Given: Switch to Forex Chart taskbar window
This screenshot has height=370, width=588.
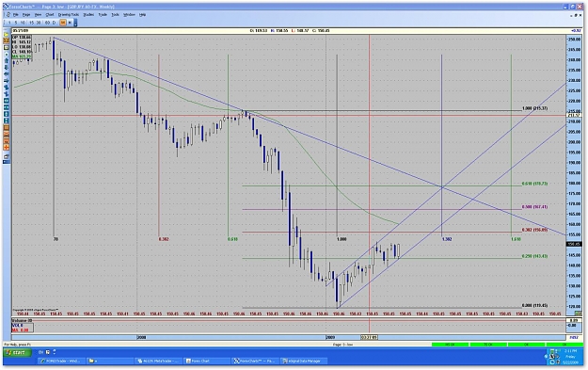Looking at the screenshot, I should (x=207, y=361).
